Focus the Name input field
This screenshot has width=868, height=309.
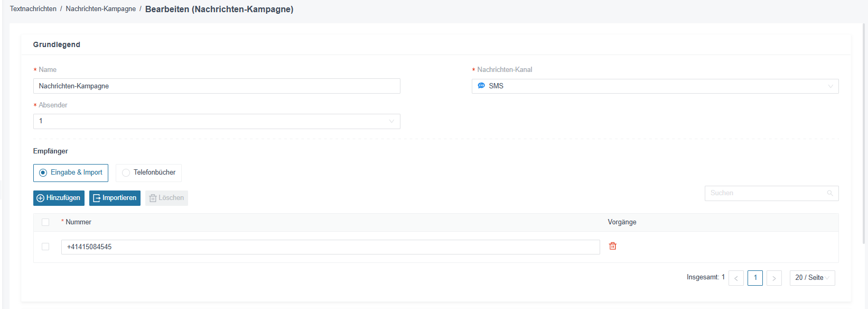[217, 86]
